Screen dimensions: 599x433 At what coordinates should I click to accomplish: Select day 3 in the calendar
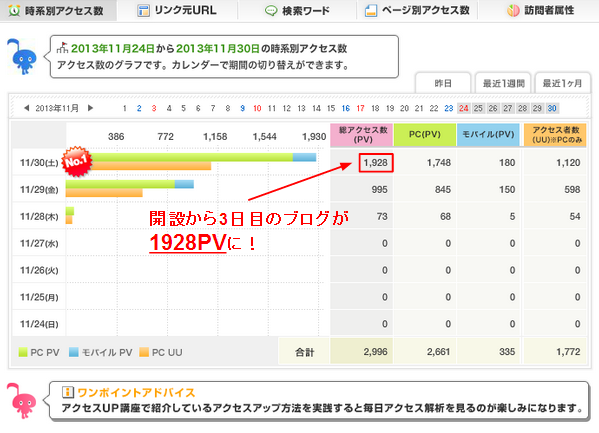tap(154, 109)
